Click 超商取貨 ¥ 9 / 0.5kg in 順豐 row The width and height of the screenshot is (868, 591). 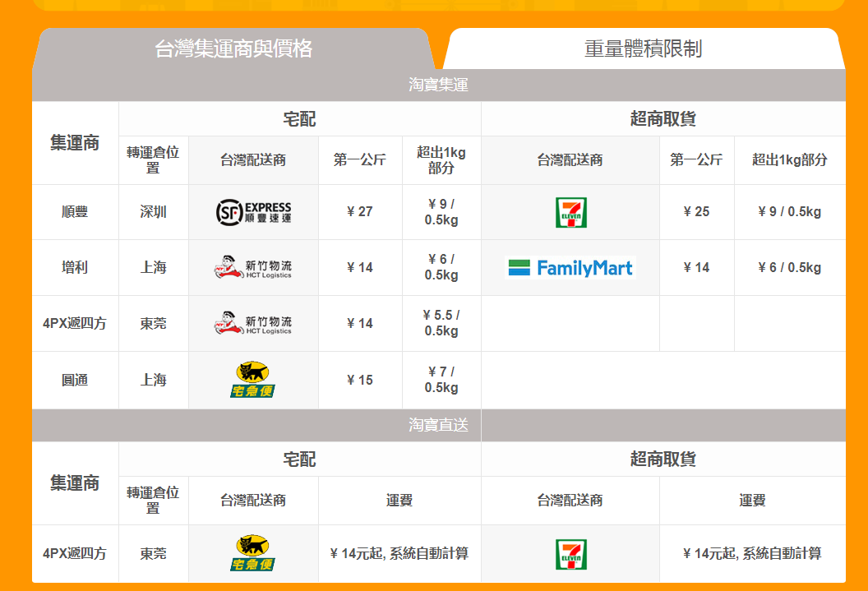tap(789, 212)
